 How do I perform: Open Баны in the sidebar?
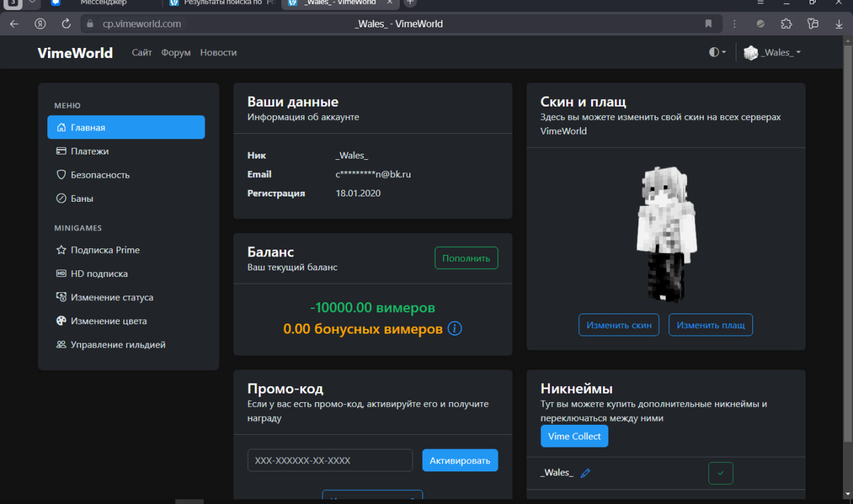pyautogui.click(x=126, y=198)
